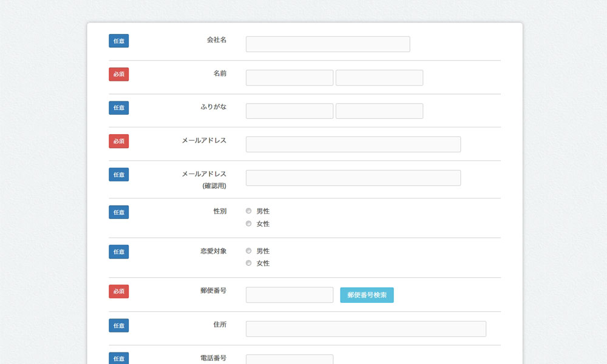Click the 任意 badge beside 恋愛対象
Screen dimensions: 607x364
tap(119, 252)
